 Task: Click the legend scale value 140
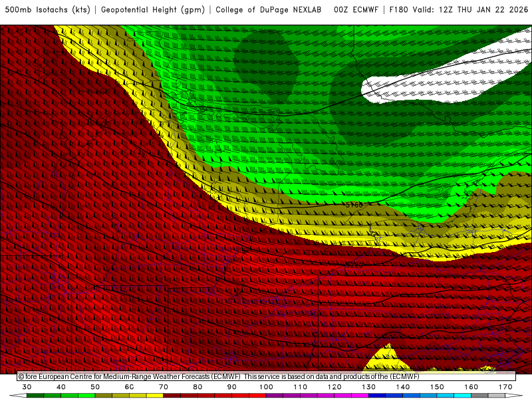tap(403, 387)
